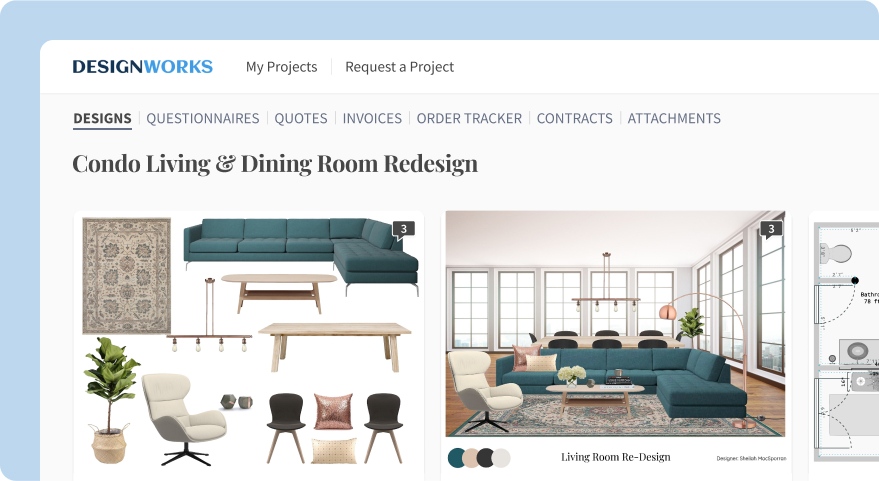The height and width of the screenshot is (481, 879).
Task: Open My Projects
Action: (x=281, y=67)
